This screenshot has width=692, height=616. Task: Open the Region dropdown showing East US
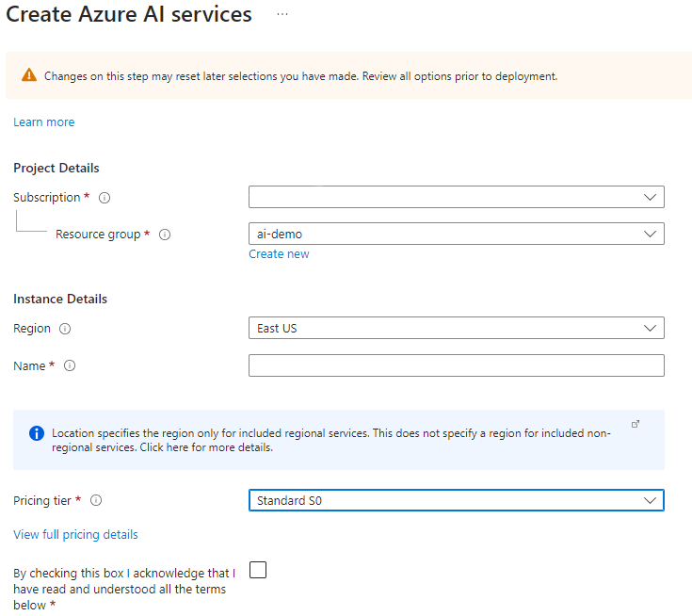(x=457, y=328)
